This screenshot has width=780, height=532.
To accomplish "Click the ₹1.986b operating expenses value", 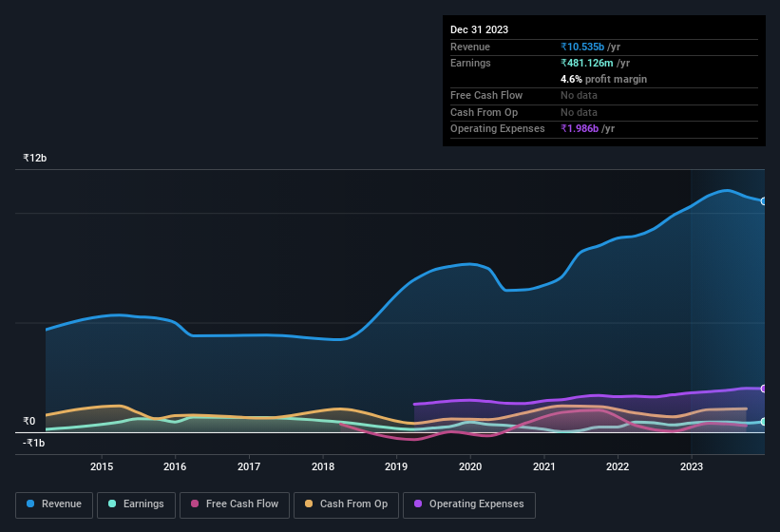I will pyautogui.click(x=580, y=128).
